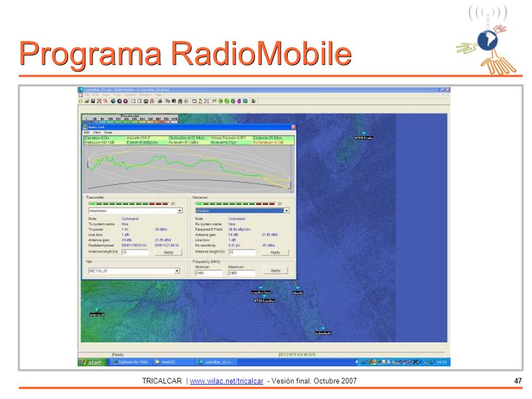The width and height of the screenshot is (532, 399).
Task: Click the second green circle toolbar icon
Action: pos(227,101)
